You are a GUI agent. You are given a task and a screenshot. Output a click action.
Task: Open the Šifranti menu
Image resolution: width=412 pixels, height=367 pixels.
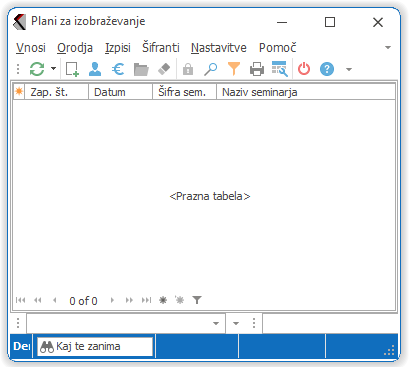[x=161, y=47]
